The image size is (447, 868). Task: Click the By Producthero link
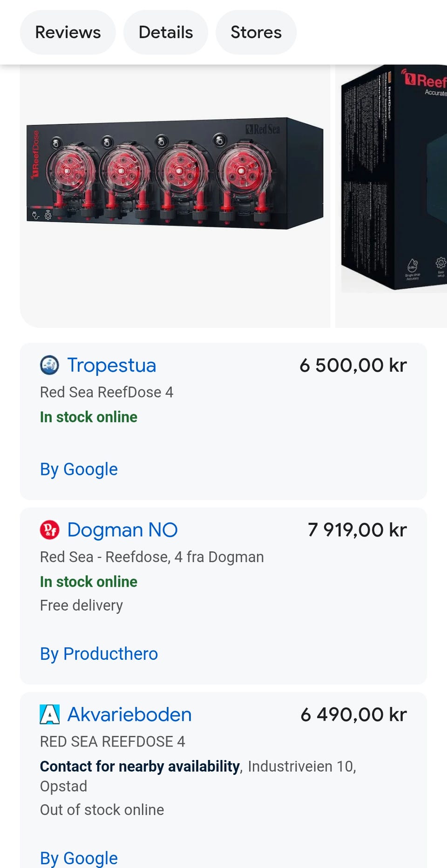point(99,654)
